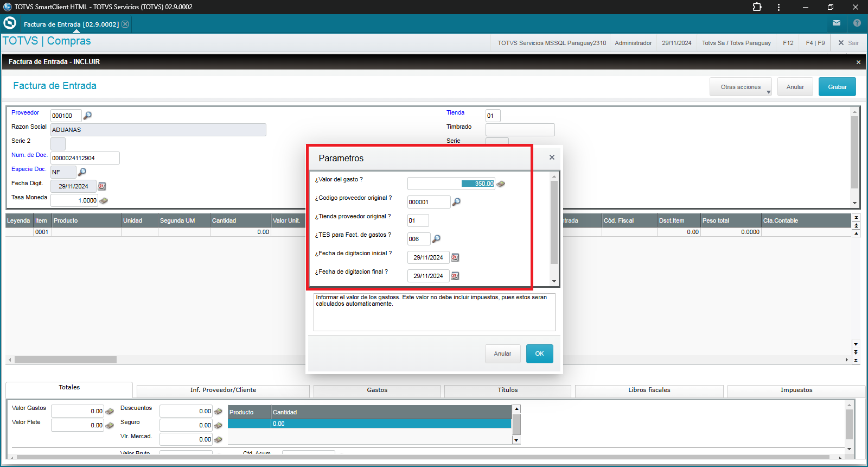868x467 pixels.
Task: Click the Sair exit button
Action: [x=848, y=43]
